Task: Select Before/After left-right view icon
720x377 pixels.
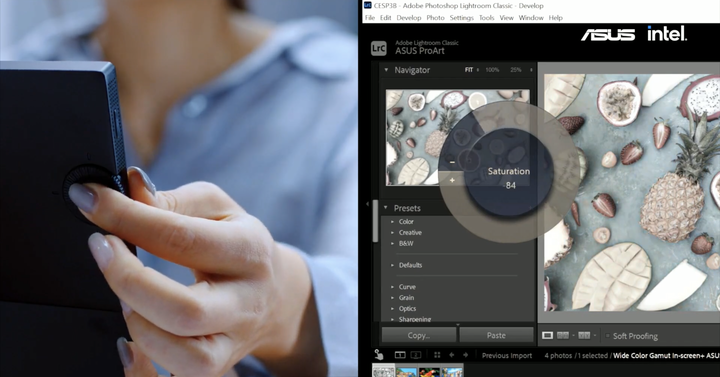Action: (563, 336)
